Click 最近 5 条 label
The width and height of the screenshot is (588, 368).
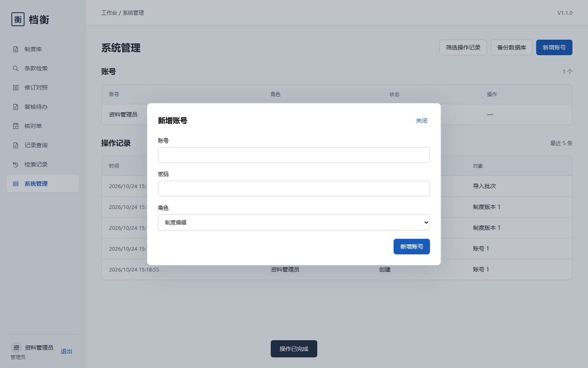(561, 143)
